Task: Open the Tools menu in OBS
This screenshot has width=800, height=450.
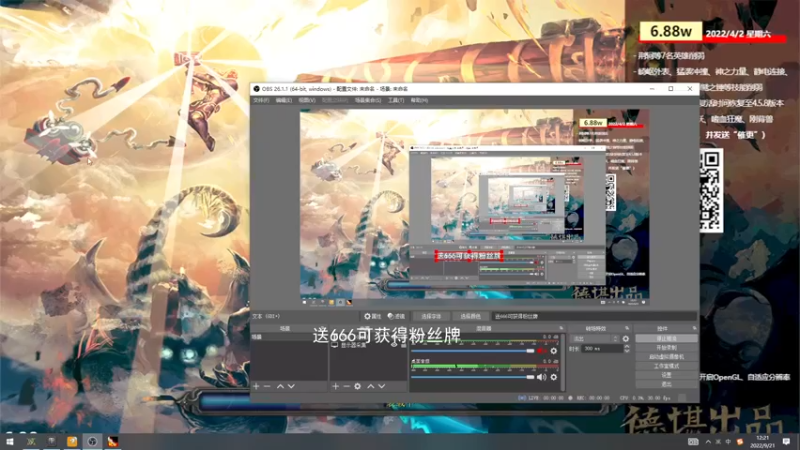Action: point(395,101)
